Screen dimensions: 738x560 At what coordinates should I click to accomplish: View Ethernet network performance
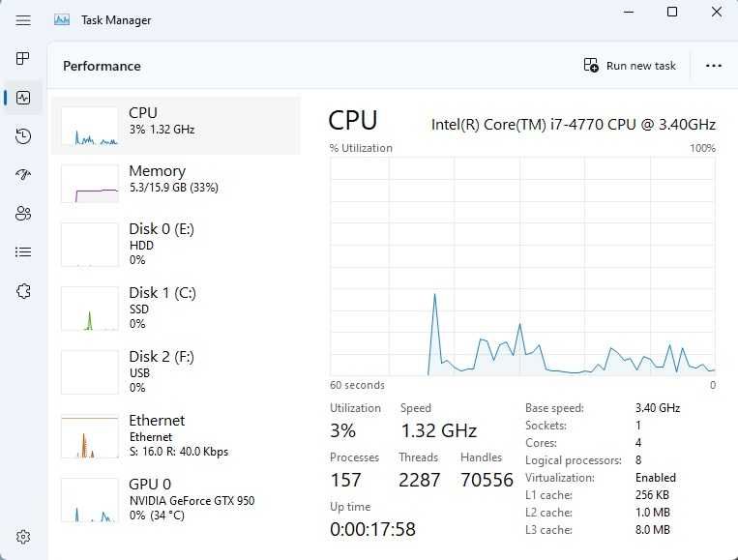175,435
